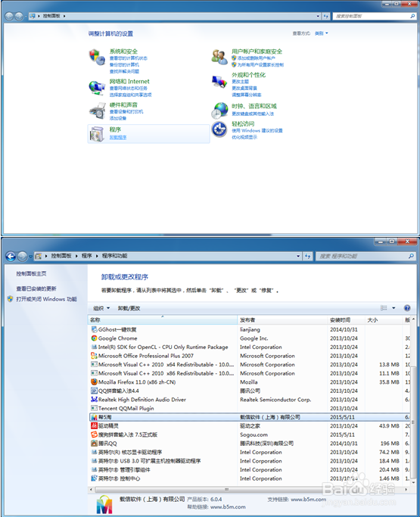420x517 pixels.
Task: Select Microsoft Visual C++ 2010 x86 row
Action: click(249, 373)
